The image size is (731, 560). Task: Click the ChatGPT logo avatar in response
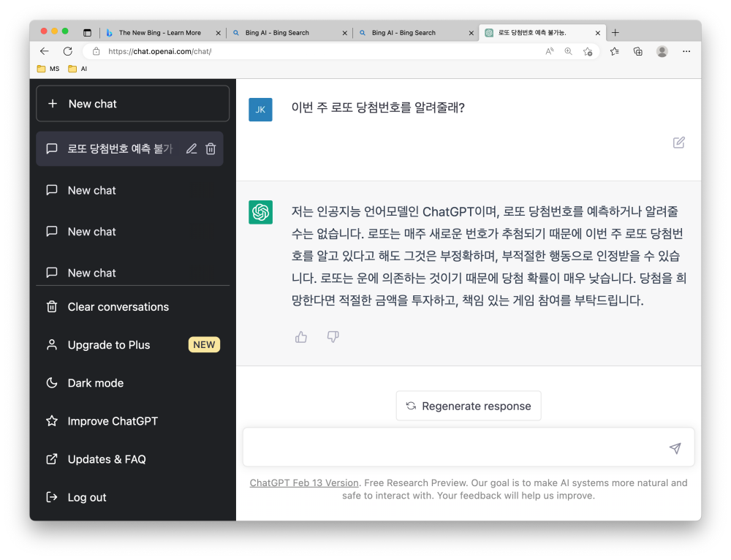[260, 212]
